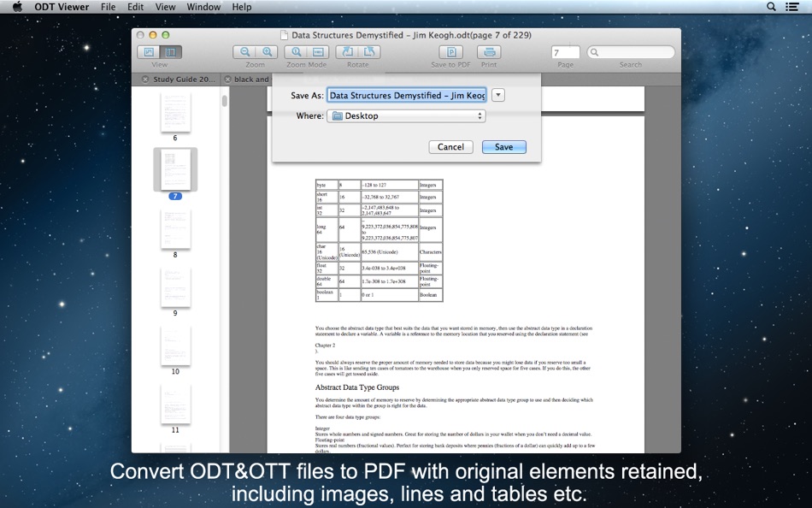Open the File menu
Screen dimensions: 812x508
coord(109,7)
